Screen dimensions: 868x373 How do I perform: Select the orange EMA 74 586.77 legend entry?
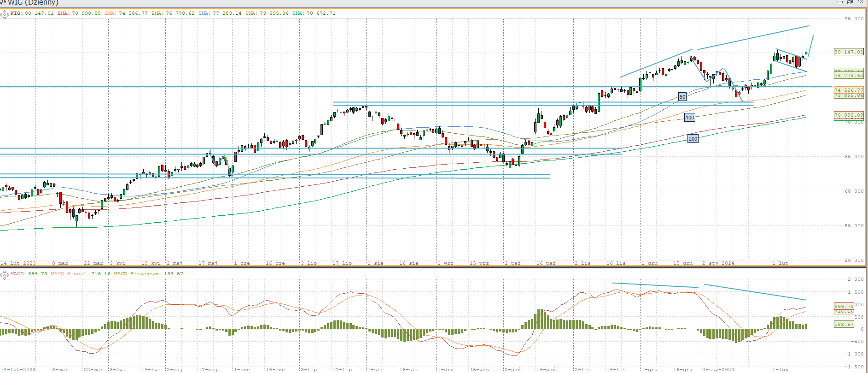click(126, 13)
